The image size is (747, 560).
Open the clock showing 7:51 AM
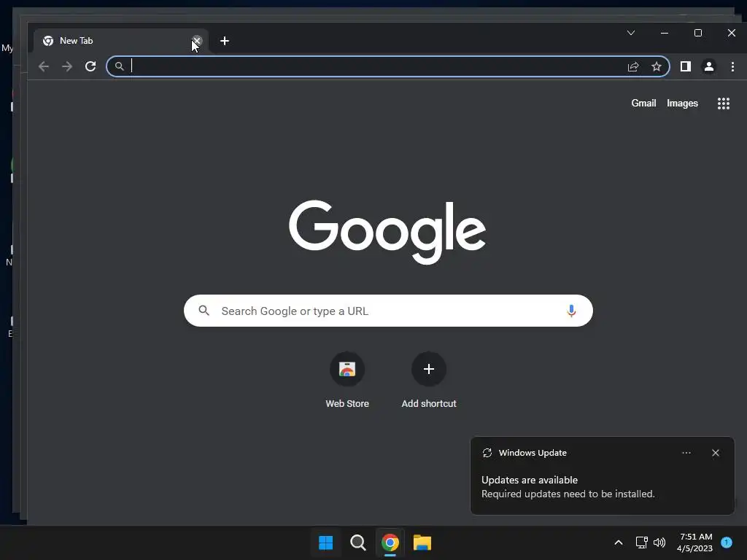pyautogui.click(x=694, y=542)
